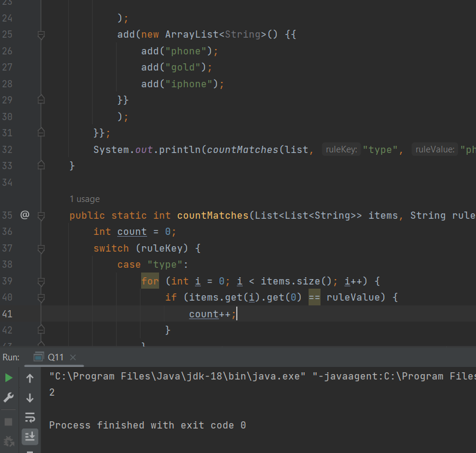Click the fold end marker on line 33
This screenshot has width=476, height=453.
[x=41, y=166]
